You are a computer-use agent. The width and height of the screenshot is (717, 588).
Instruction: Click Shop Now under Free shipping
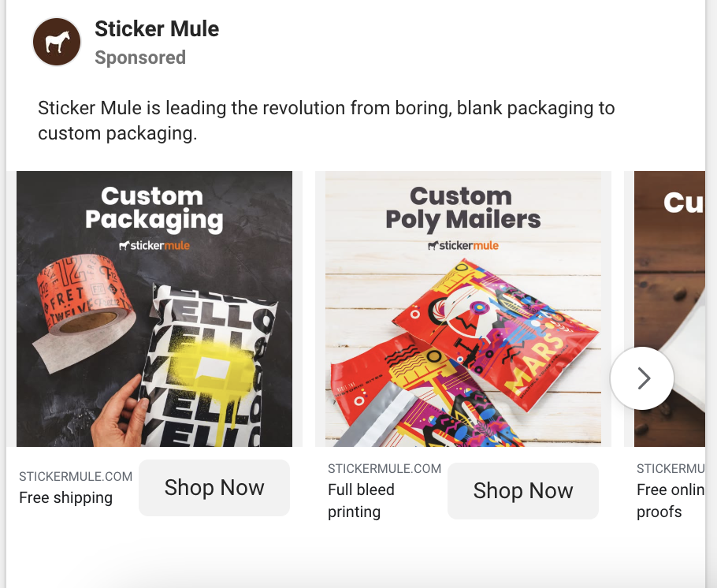click(214, 488)
